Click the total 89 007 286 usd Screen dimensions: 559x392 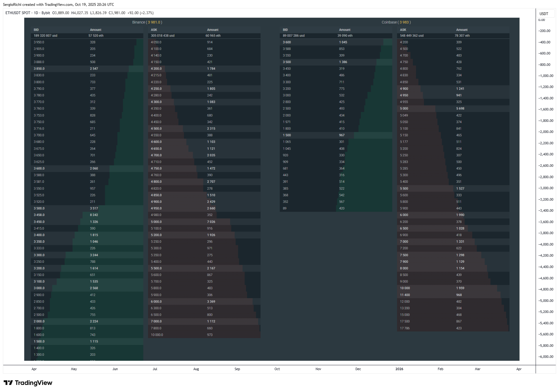coord(294,36)
